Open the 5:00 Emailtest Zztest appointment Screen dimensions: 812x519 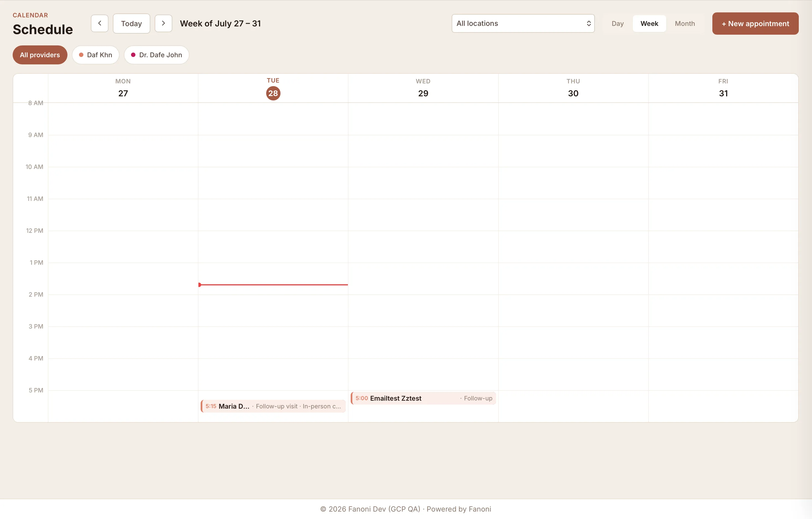423,398
